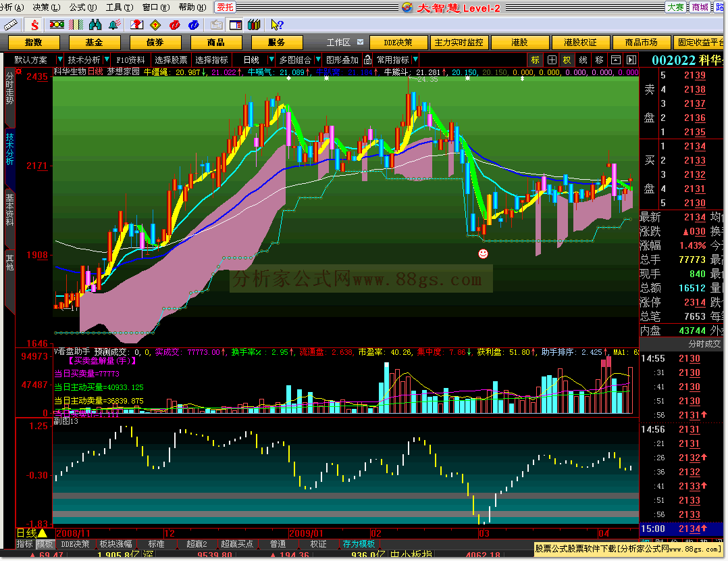Screen dimensions: 728x561
Task: Switch to the 超赢买点 bottom tab
Action: coord(237,544)
